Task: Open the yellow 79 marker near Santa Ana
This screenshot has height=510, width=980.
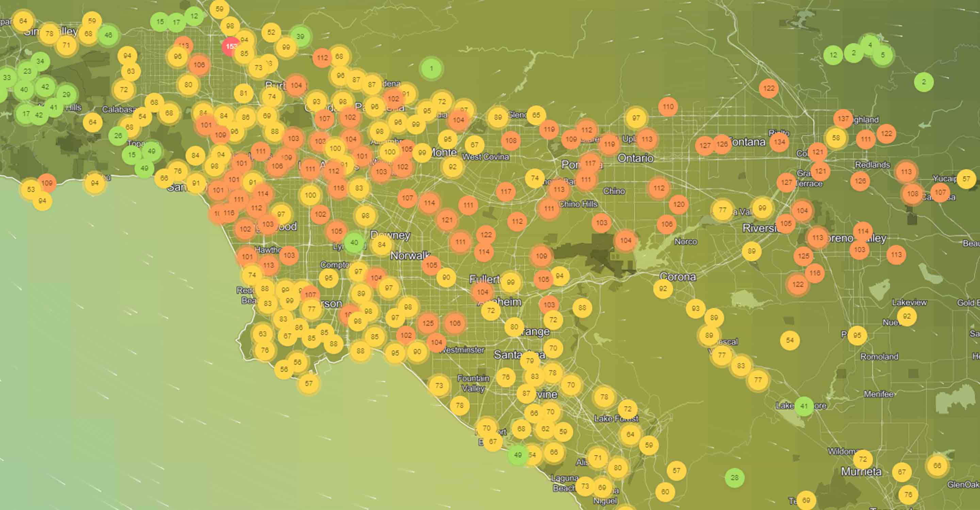Action: pyautogui.click(x=529, y=361)
